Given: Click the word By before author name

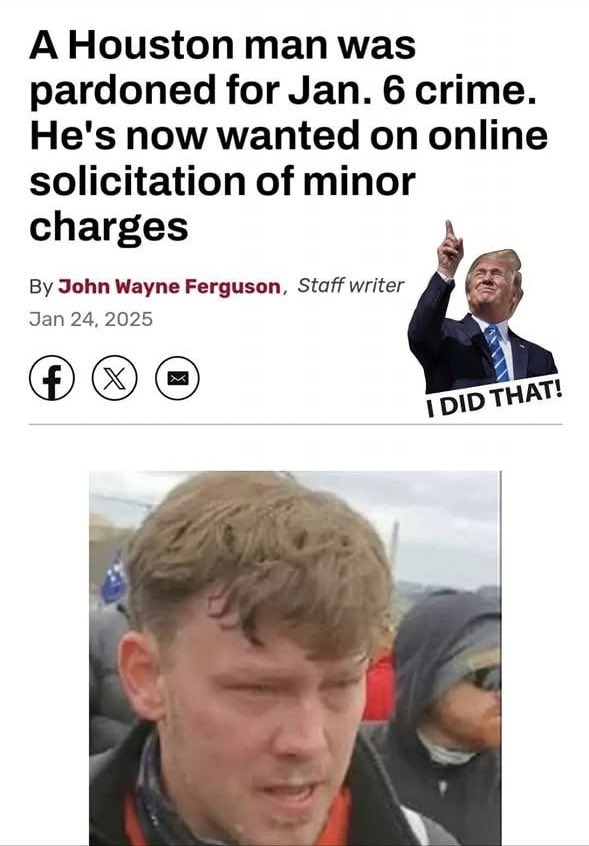Looking at the screenshot, I should pyautogui.click(x=40, y=287).
